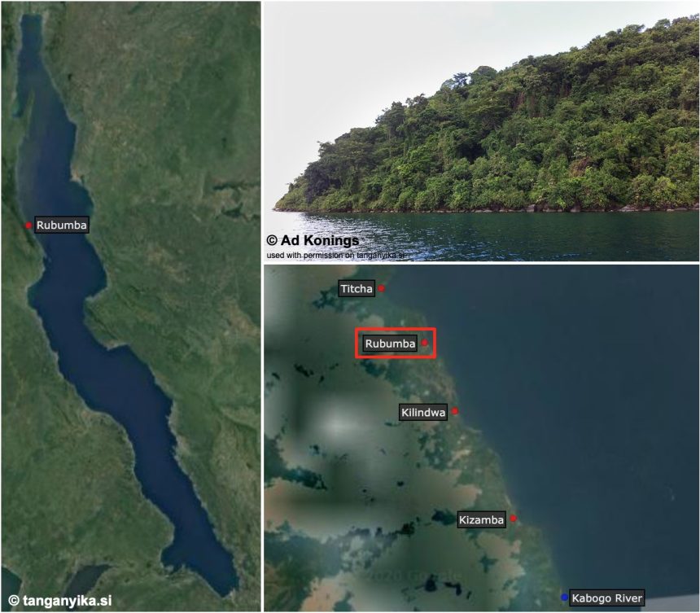Screen dimensions: 700x613
Task: Open the Kizamba location label
Action: tap(481, 519)
